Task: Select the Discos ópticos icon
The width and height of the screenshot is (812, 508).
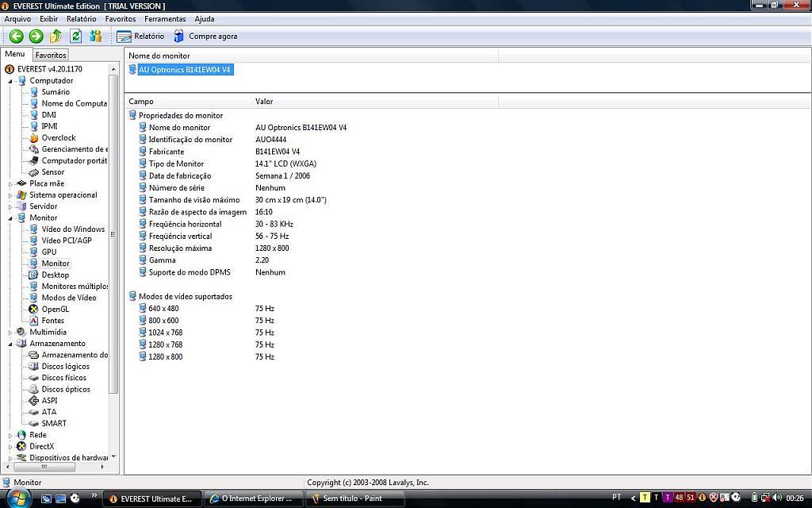Action: tap(33, 389)
